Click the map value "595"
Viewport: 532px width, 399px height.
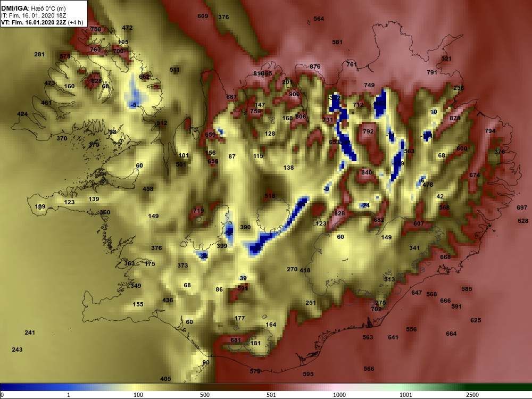308,374
